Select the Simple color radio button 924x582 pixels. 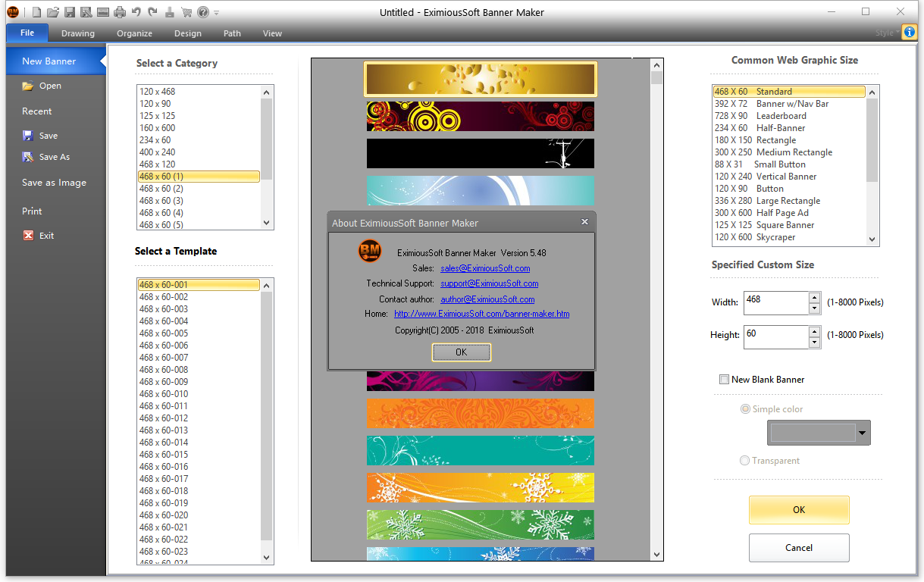[745, 409]
